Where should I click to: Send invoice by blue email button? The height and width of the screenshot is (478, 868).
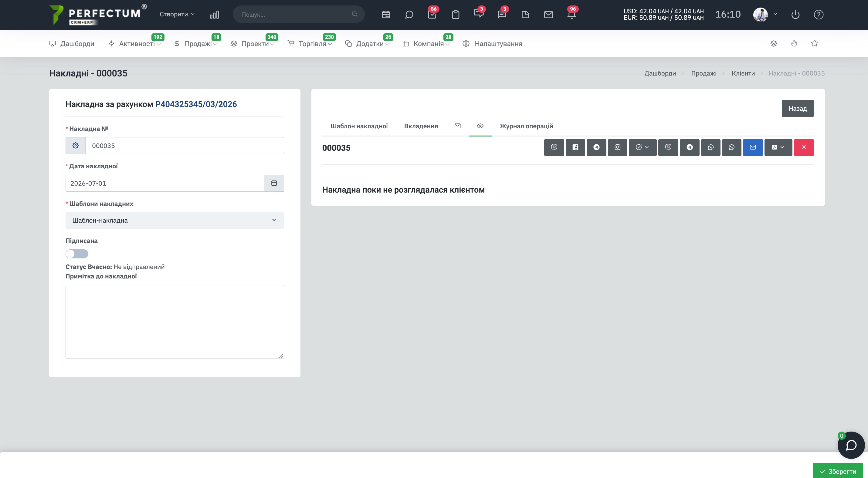point(753,147)
